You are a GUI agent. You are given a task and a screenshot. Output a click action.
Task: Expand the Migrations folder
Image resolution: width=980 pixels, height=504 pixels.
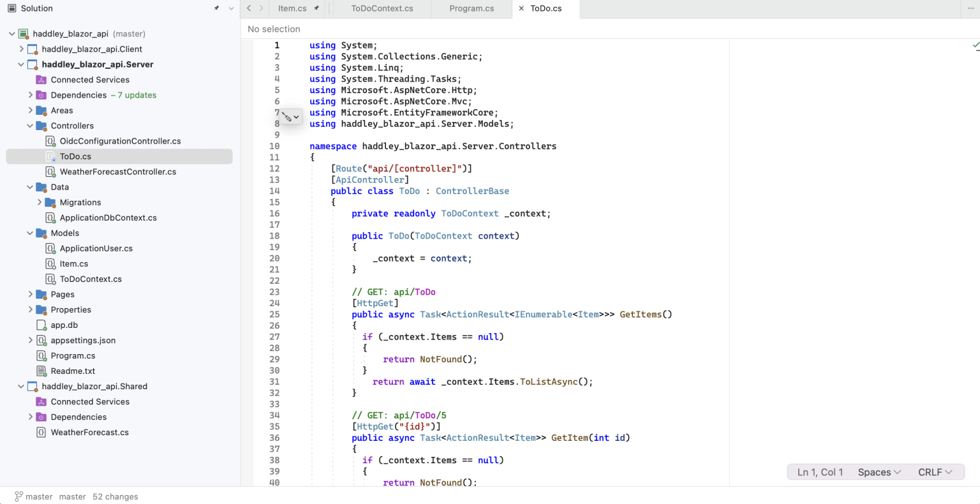click(x=40, y=202)
